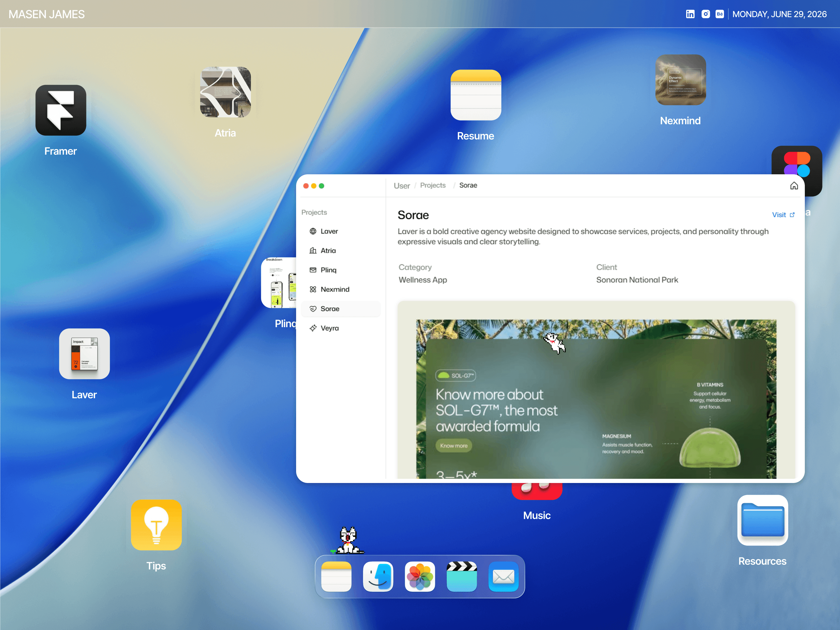Click the Know more button in preview

click(x=454, y=446)
